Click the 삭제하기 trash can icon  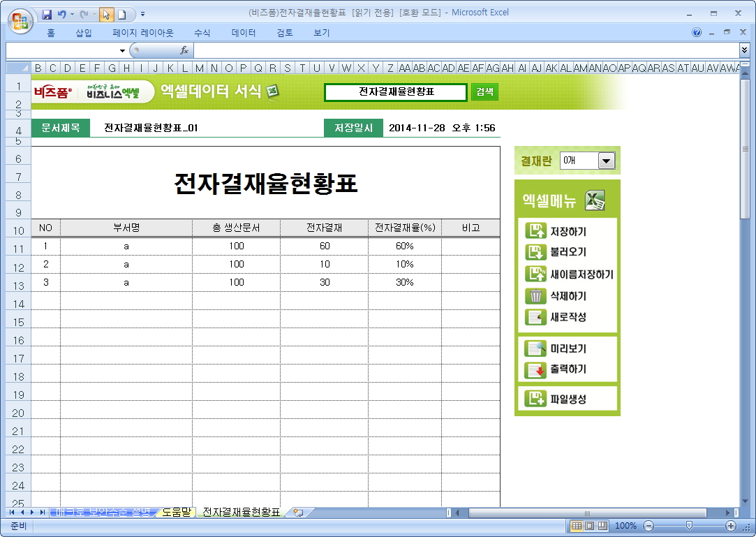535,296
